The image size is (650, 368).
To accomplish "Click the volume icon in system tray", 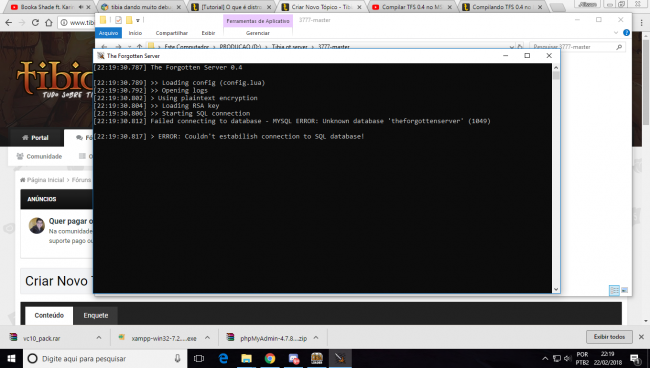I will [x=568, y=358].
